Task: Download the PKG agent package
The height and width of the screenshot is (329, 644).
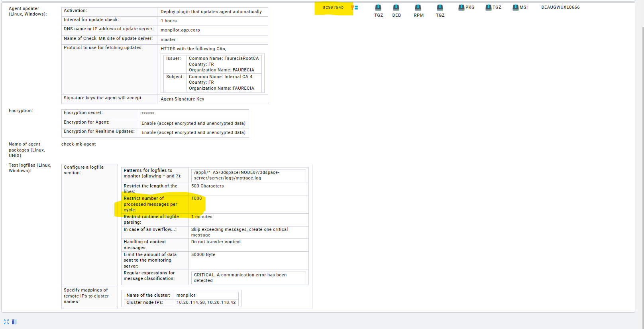Action: (x=461, y=8)
